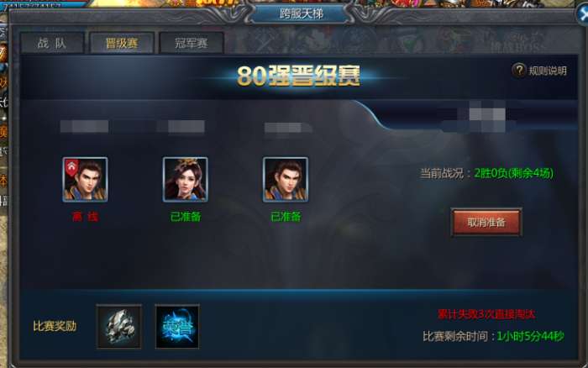Viewport: 588px width, 368px height.
Task: Click the 比赛奖励 label
Action: tap(55, 326)
